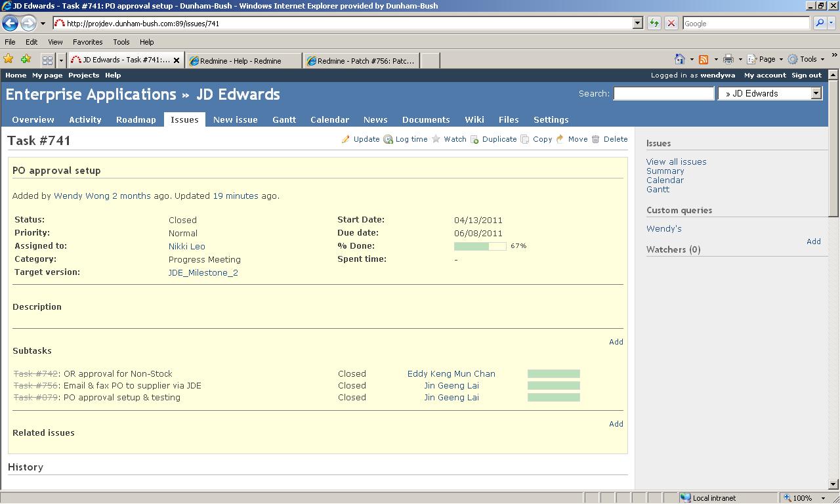The width and height of the screenshot is (840, 504).
Task: Click the Delete trash action
Action: [610, 139]
